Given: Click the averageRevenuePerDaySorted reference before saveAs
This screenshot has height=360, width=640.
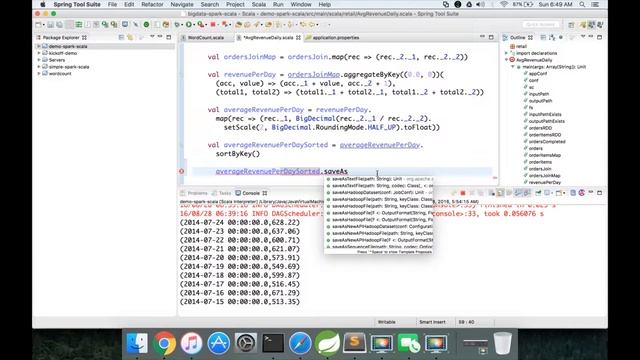Looking at the screenshot, I should (x=268, y=171).
